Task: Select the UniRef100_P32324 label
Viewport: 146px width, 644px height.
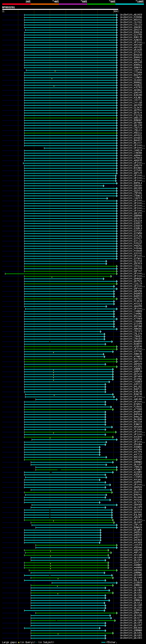Action: tap(131, 115)
